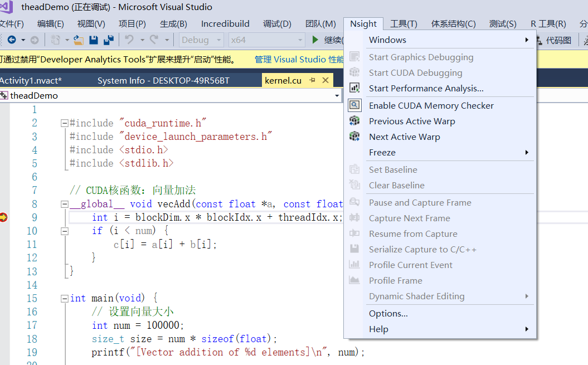Collapse the if block on line 10
The width and height of the screenshot is (588, 365).
tap(65, 231)
